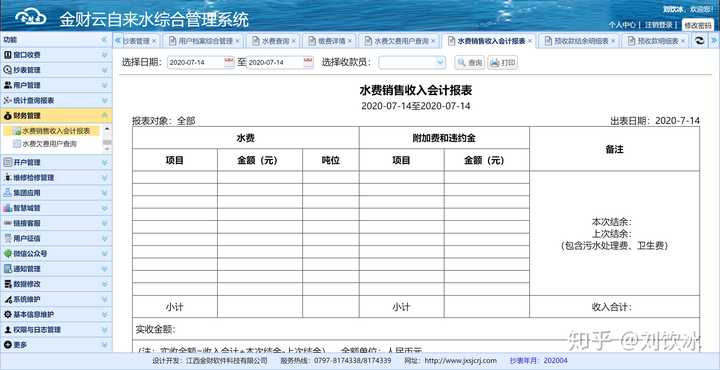Viewport: 720px width, 370px height.
Task: Click the 财务管理 money bag icon
Action: (x=7, y=116)
